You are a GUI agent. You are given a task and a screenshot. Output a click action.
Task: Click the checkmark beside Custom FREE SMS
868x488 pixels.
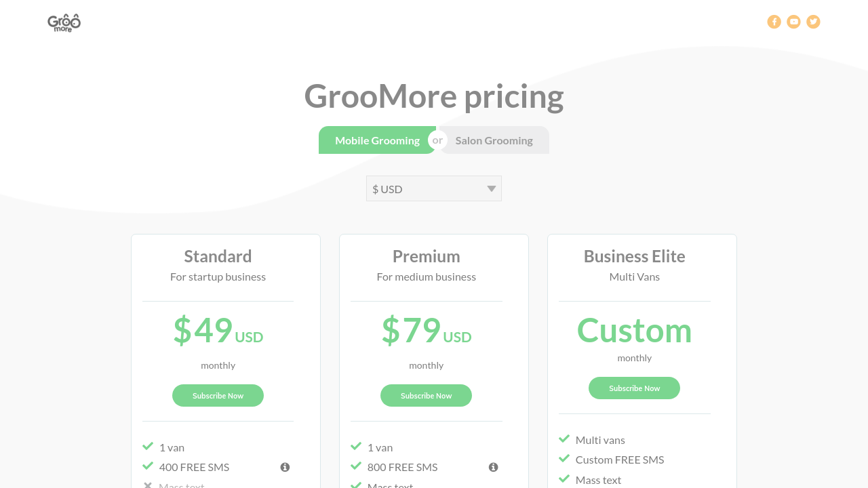pos(564,459)
